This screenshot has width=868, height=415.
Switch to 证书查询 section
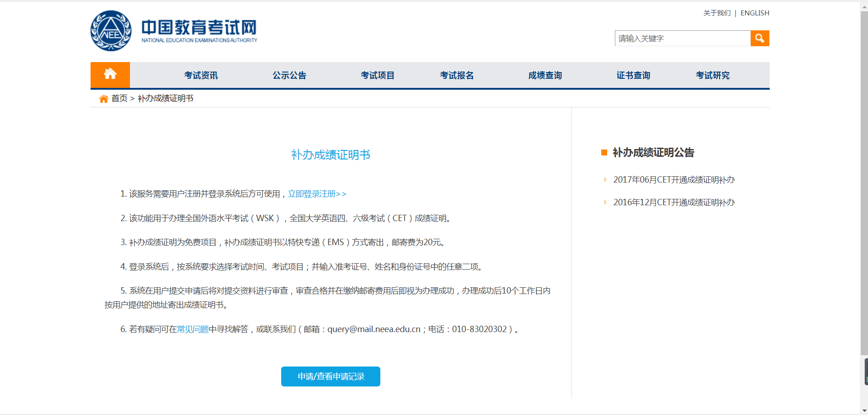(x=633, y=75)
